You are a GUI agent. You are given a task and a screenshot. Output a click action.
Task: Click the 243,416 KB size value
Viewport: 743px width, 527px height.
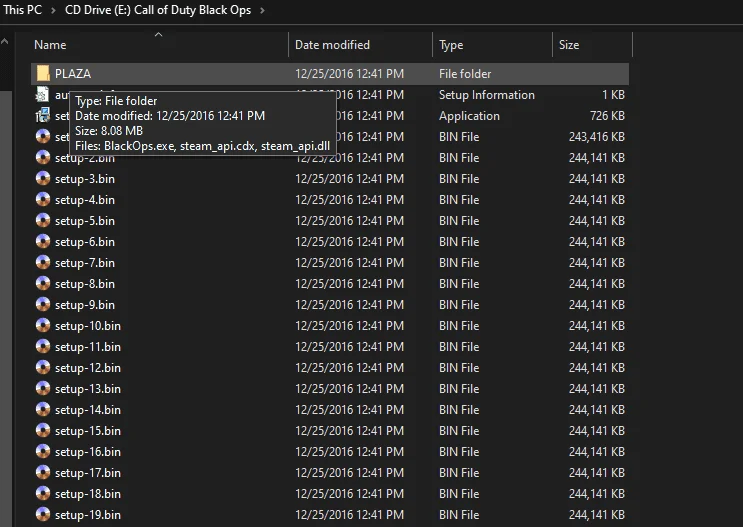point(597,136)
